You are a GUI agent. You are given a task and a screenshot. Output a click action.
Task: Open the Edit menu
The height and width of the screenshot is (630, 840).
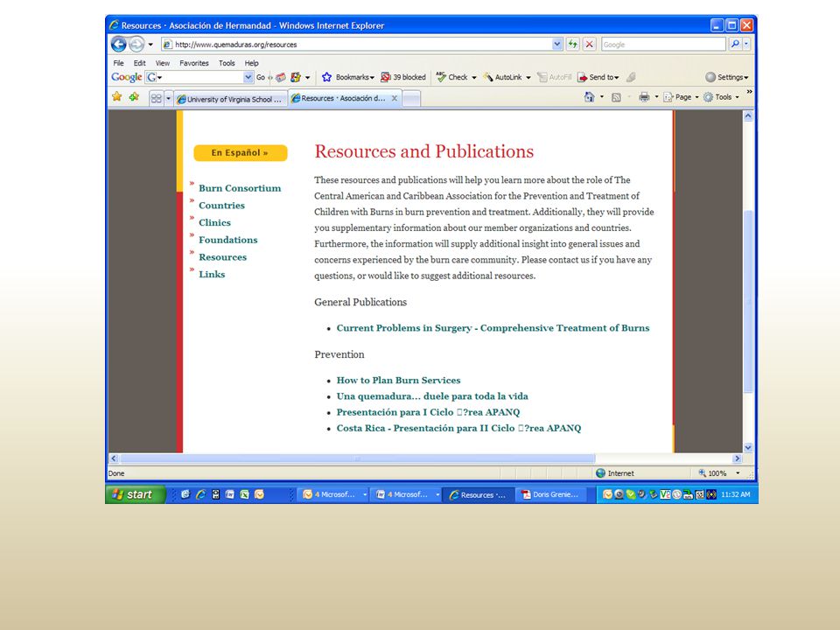139,63
